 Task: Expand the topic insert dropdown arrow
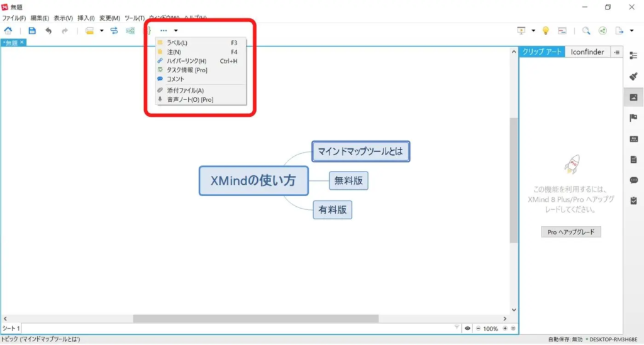(101, 31)
